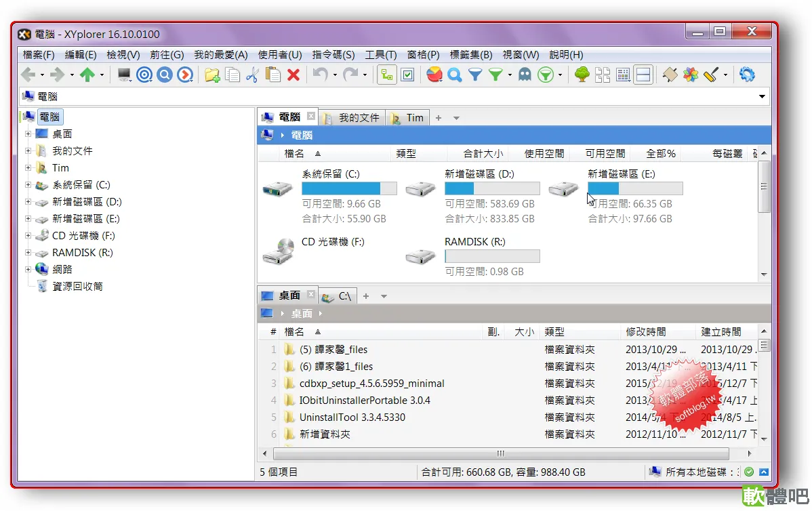The height and width of the screenshot is (511, 812).
Task: Add a new tab in lower pane
Action: point(365,296)
